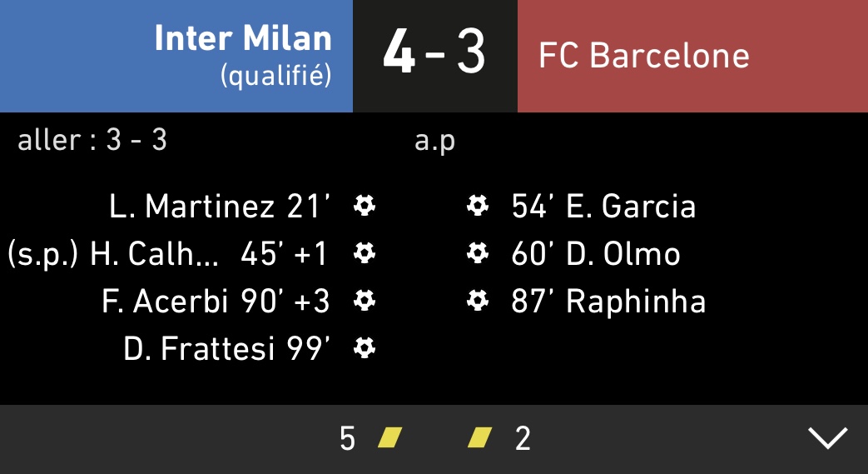Open the Inter Milan team header
Viewport: 868px width, 474px height.
pos(176,56)
